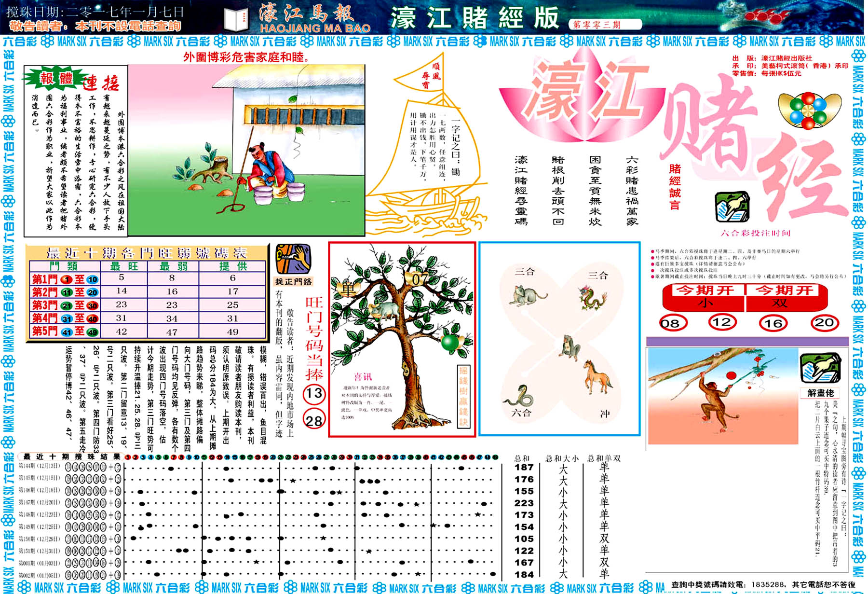Click the hoeing farmer illustration
The height and width of the screenshot is (594, 868).
click(246, 150)
